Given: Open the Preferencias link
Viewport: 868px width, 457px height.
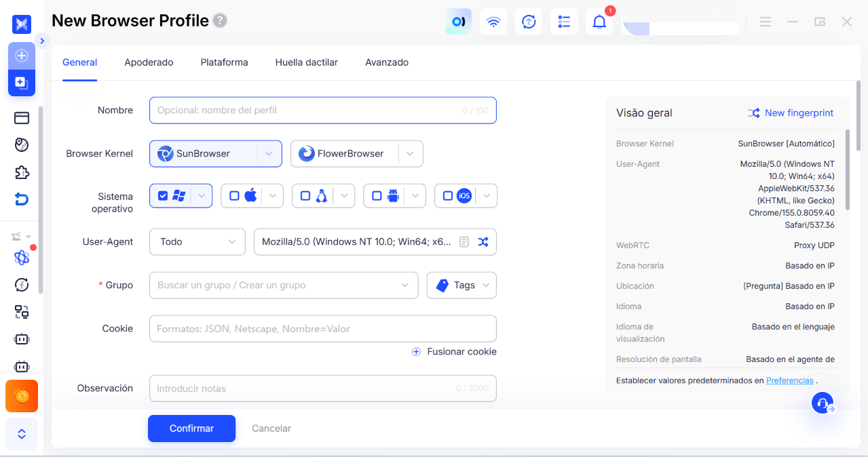Looking at the screenshot, I should pyautogui.click(x=790, y=380).
